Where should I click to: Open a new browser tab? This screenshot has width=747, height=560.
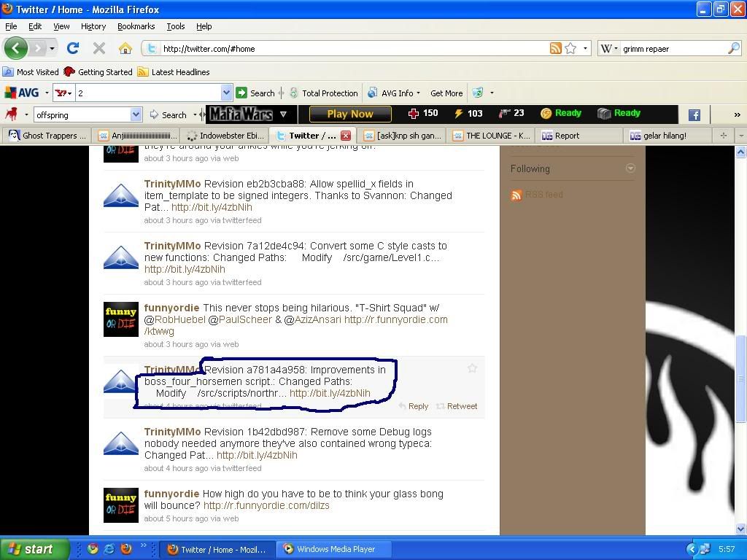(x=724, y=136)
